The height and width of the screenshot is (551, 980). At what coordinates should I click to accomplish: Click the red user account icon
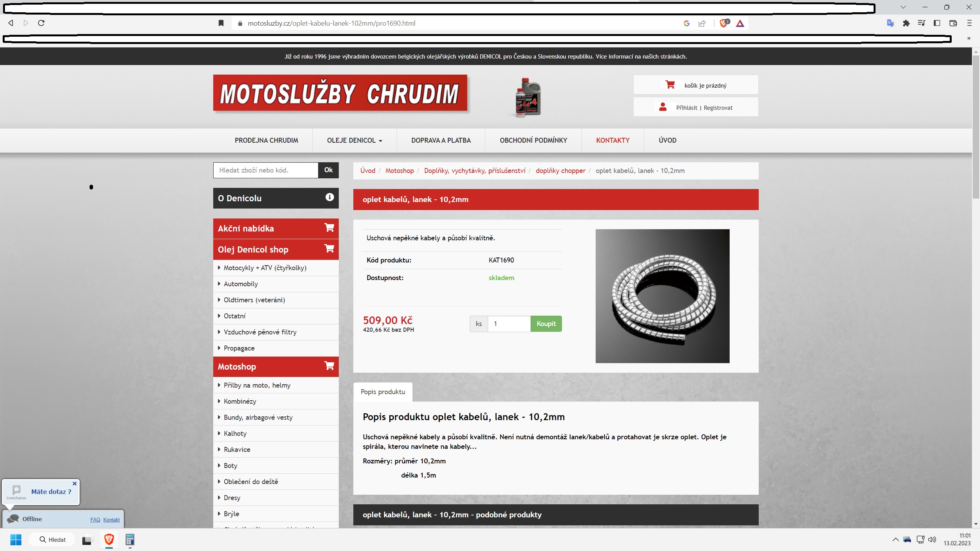point(663,107)
